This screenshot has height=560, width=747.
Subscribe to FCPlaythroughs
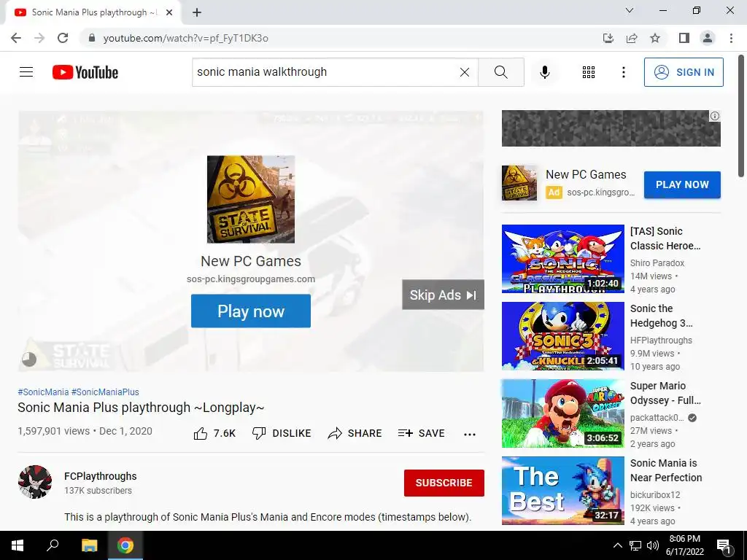click(x=444, y=483)
